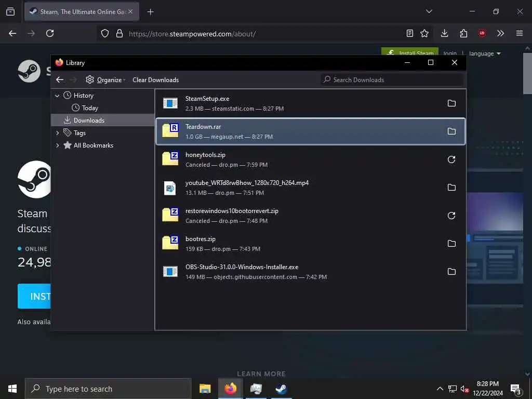Open the language dropdown on Steam page
Screen dimensions: 532x399
pyautogui.click(x=485, y=54)
